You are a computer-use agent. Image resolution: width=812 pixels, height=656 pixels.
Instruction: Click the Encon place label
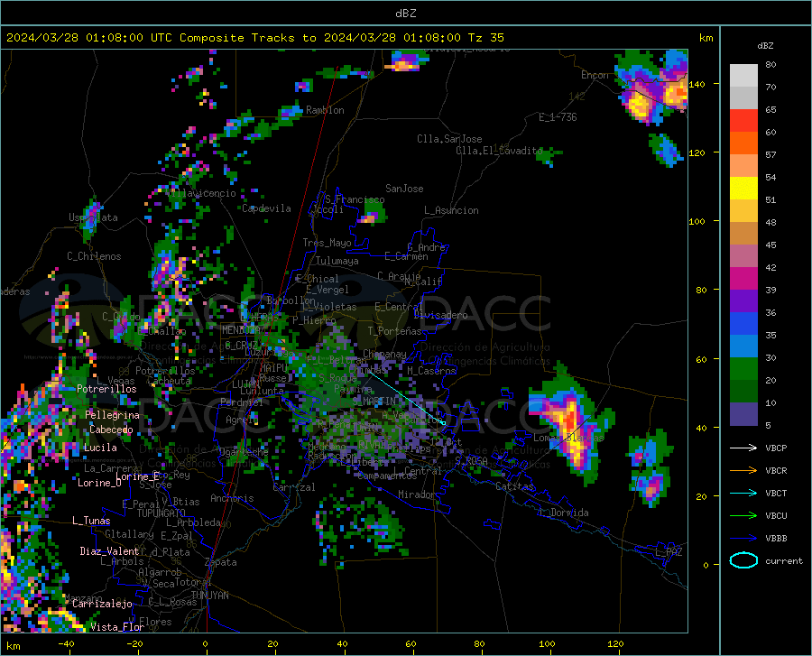[x=595, y=75]
